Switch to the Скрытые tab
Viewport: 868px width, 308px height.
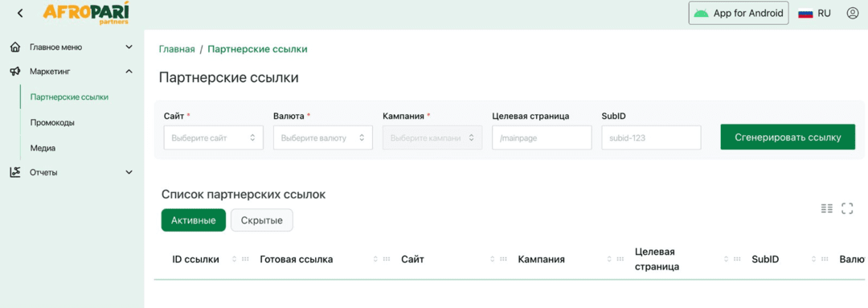tap(262, 220)
